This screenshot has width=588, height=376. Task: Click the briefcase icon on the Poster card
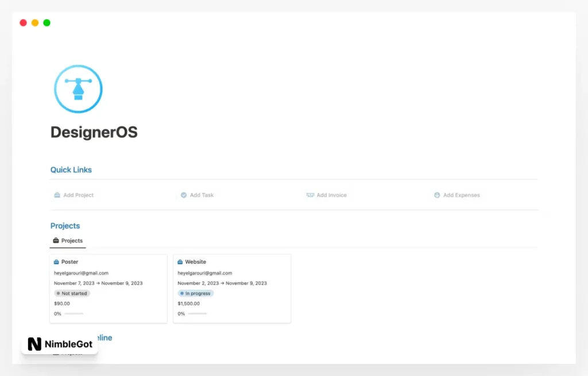tap(56, 262)
